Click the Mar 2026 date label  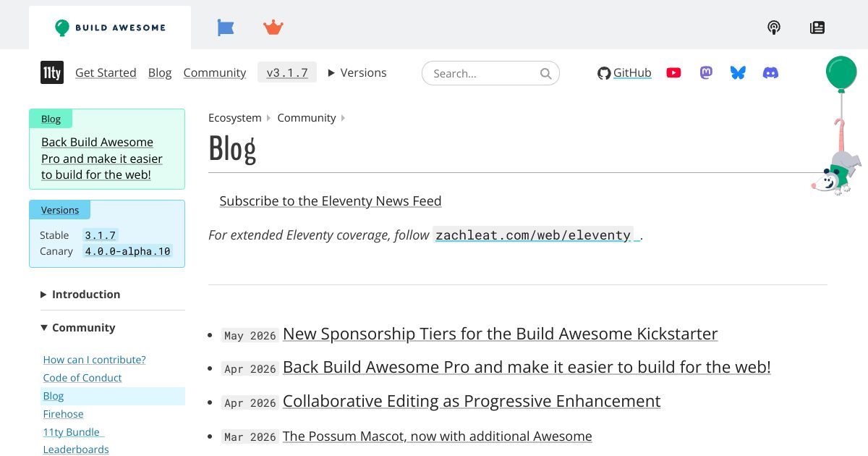(x=250, y=436)
